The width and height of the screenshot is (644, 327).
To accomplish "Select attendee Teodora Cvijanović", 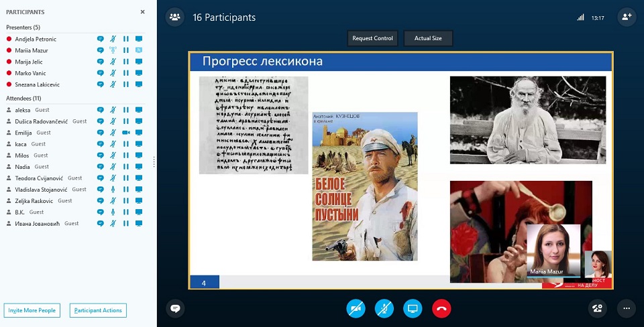I will [39, 178].
